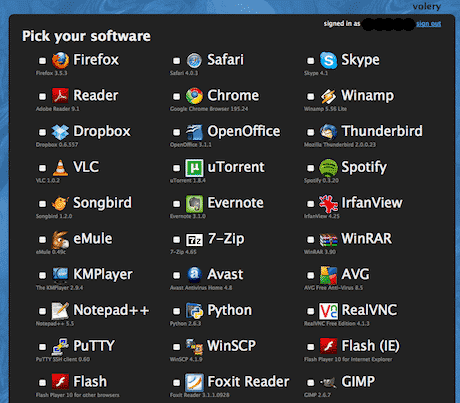The width and height of the screenshot is (460, 403).
Task: Click the Notepad++ icon
Action: coord(60,311)
